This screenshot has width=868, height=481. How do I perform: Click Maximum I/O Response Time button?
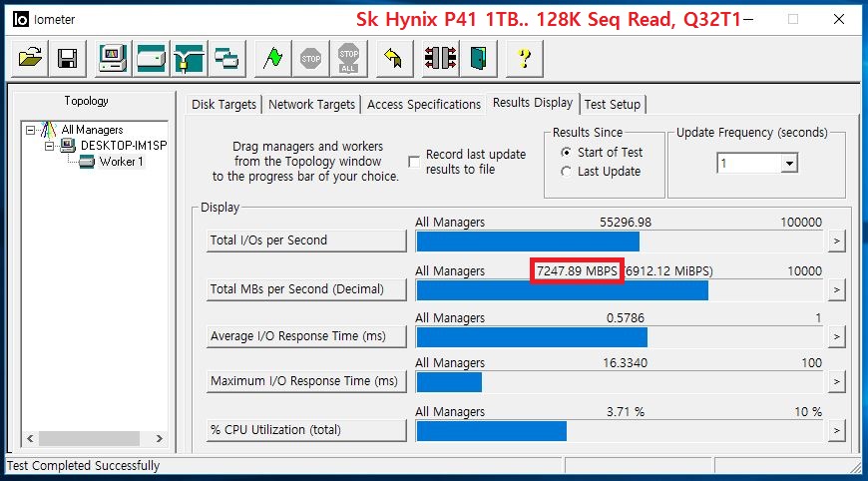306,381
